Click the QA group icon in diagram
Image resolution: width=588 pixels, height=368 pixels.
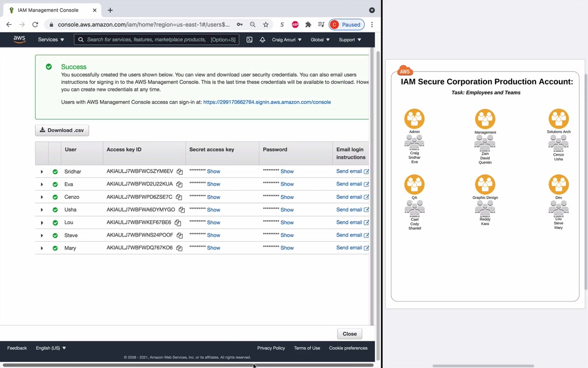[414, 185]
